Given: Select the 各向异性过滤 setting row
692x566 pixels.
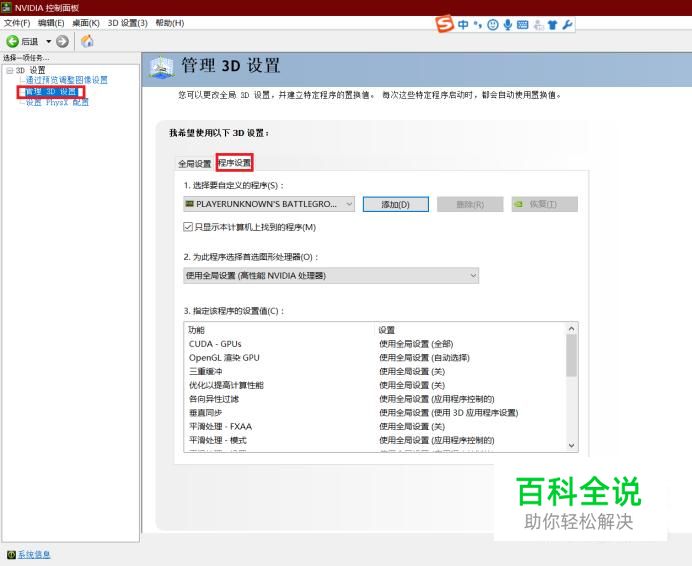Looking at the screenshot, I should 374,399.
